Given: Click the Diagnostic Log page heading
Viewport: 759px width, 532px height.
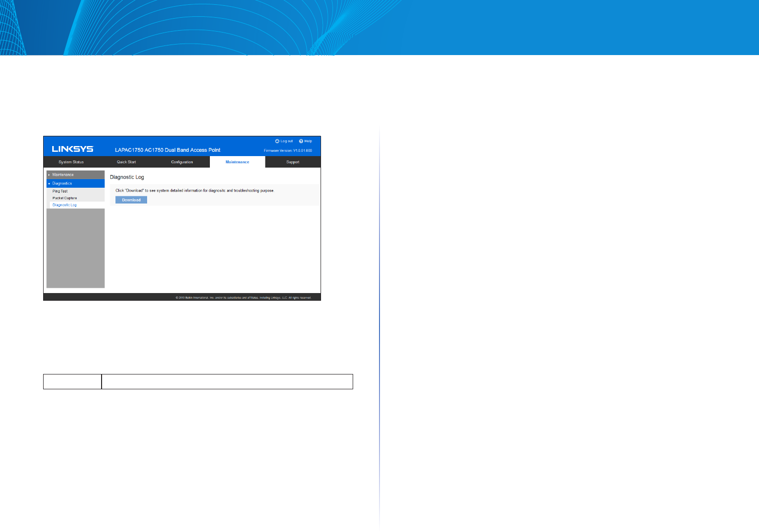Looking at the screenshot, I should point(127,177).
